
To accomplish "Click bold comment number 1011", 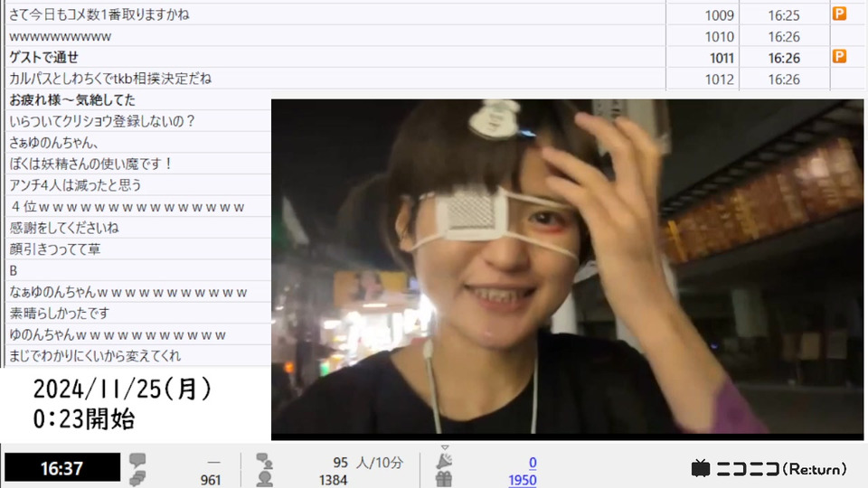I will (x=722, y=58).
